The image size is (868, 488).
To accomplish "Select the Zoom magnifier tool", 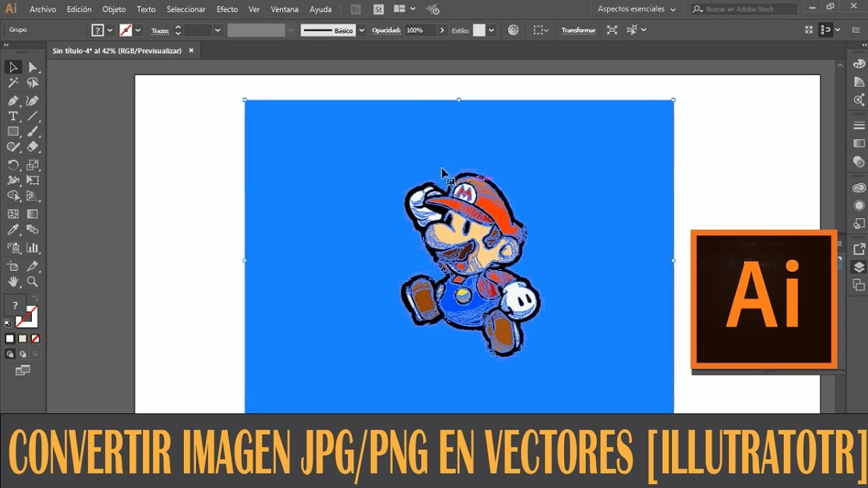I will [x=33, y=281].
